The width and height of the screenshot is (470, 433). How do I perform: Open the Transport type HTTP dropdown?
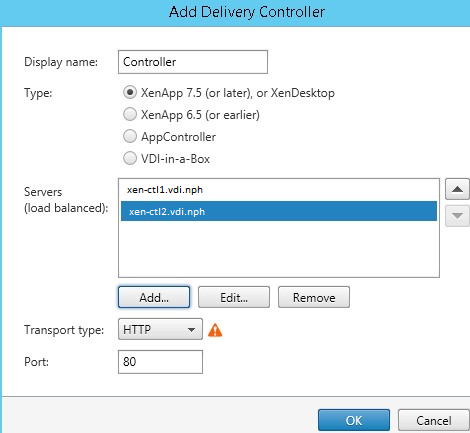pos(160,329)
